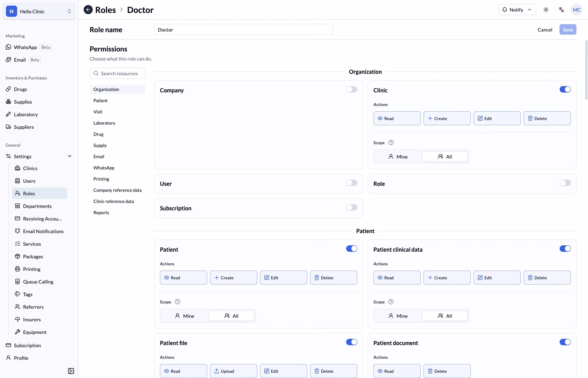
Task: Disable the Clinic permission toggle
Action: [565, 90]
